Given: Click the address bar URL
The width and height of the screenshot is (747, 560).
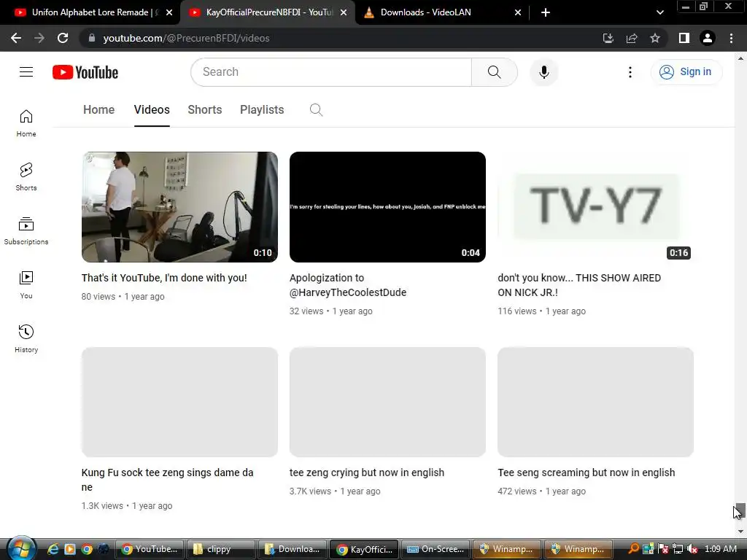Looking at the screenshot, I should pyautogui.click(x=186, y=38).
